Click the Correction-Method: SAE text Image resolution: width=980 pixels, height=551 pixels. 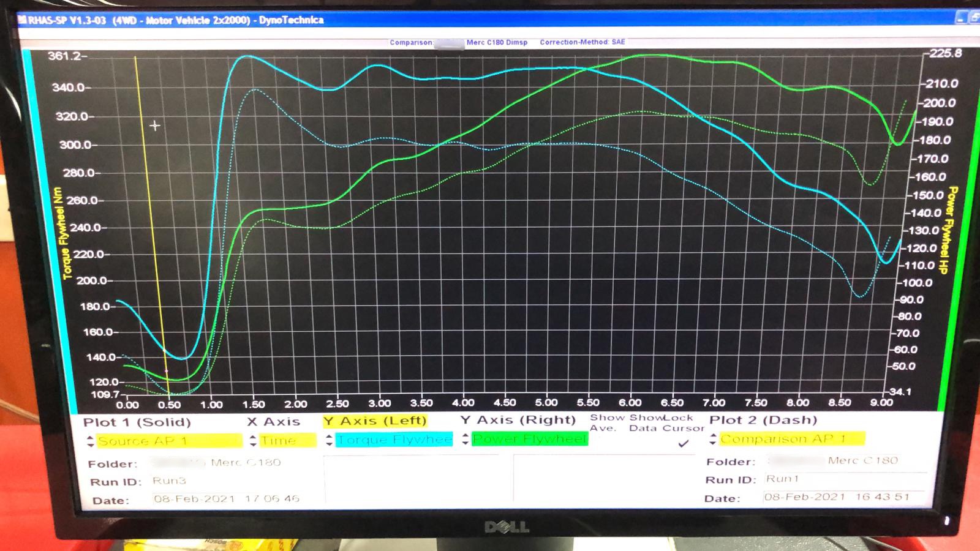point(582,42)
